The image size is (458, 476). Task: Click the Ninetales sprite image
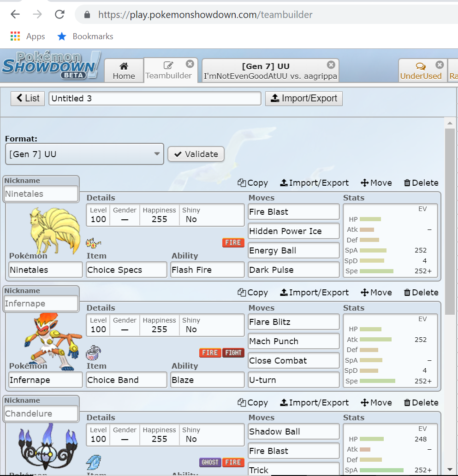tap(54, 231)
